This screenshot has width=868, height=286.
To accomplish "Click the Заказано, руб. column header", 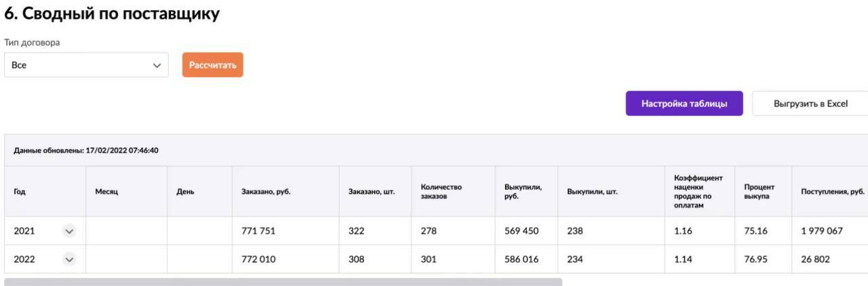I will [x=266, y=192].
